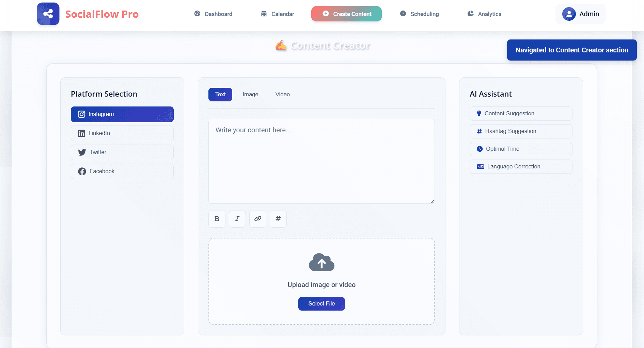Switch to the Video content tab

click(x=282, y=94)
